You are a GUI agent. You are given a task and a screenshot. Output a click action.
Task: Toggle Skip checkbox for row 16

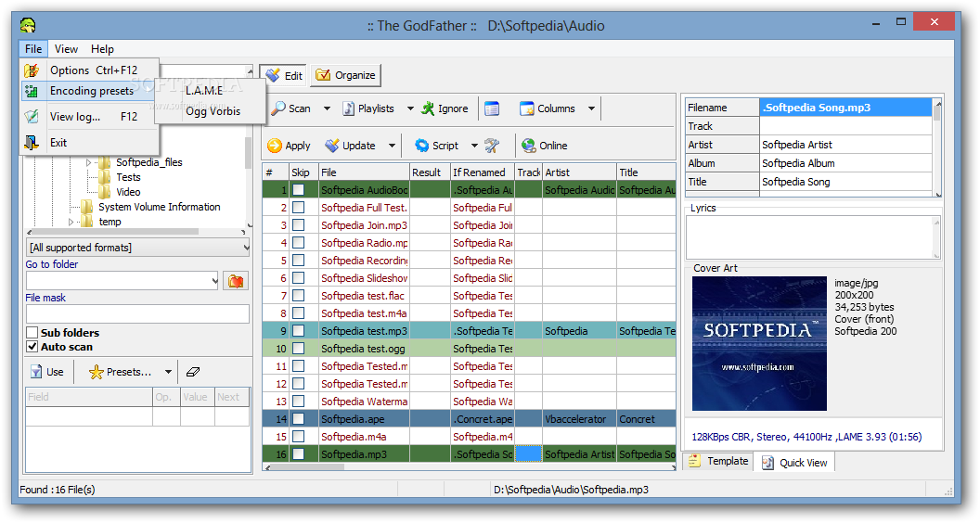click(299, 454)
